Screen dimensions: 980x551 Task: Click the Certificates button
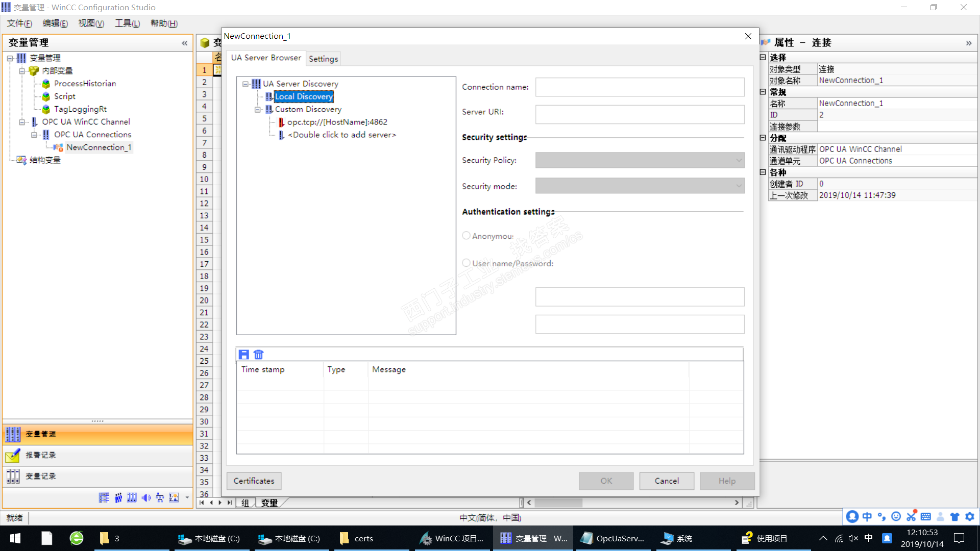pos(254,481)
